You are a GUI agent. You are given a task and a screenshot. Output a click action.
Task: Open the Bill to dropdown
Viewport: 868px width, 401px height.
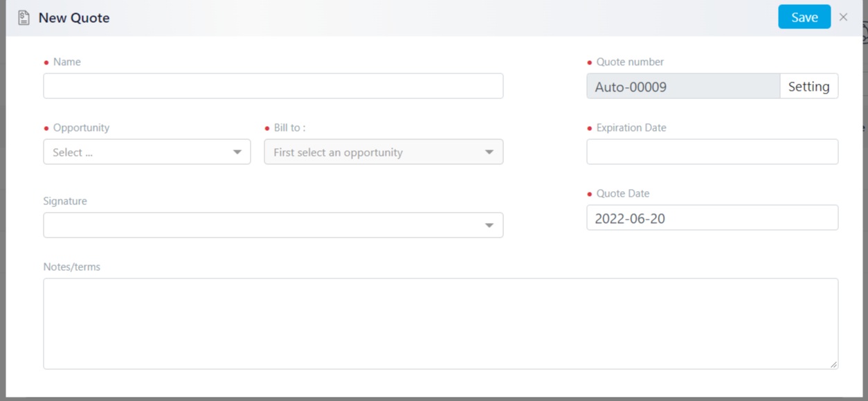pos(383,152)
